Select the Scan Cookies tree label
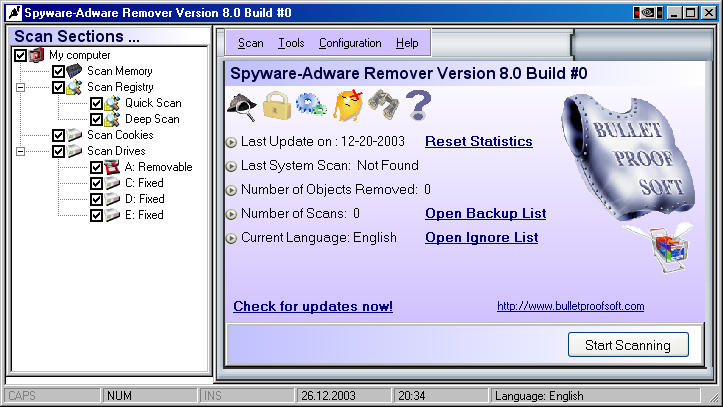 (x=120, y=135)
